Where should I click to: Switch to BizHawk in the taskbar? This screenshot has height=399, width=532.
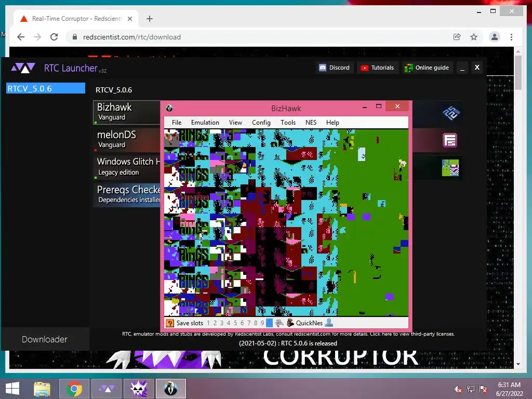point(171,389)
